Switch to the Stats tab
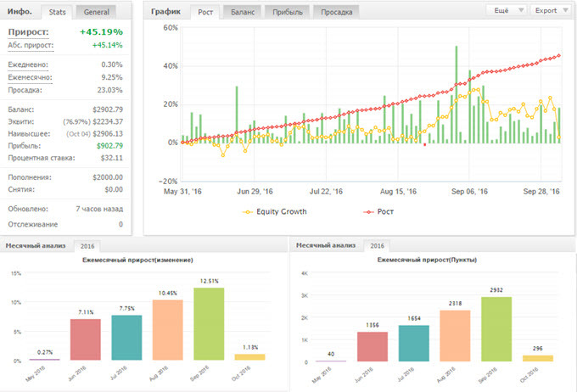577x392 pixels. click(x=57, y=12)
